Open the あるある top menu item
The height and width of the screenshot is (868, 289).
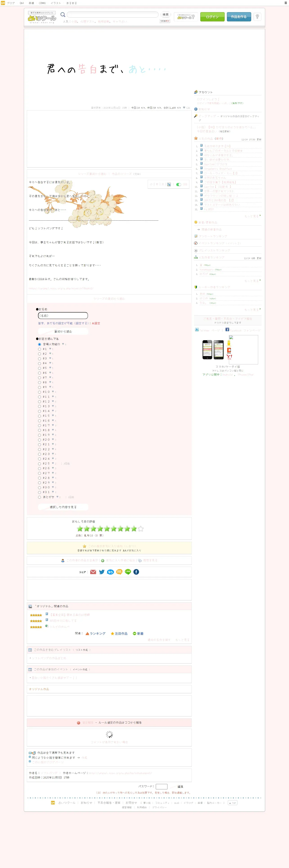coord(71,3)
